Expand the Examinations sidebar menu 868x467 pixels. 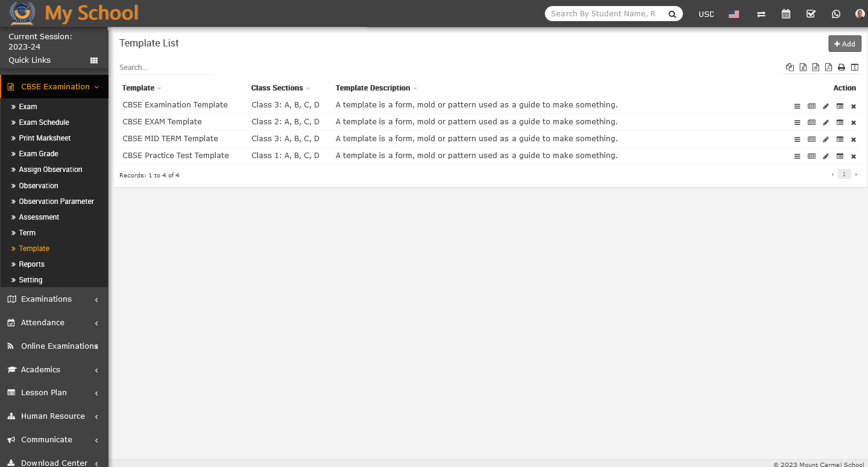54,299
